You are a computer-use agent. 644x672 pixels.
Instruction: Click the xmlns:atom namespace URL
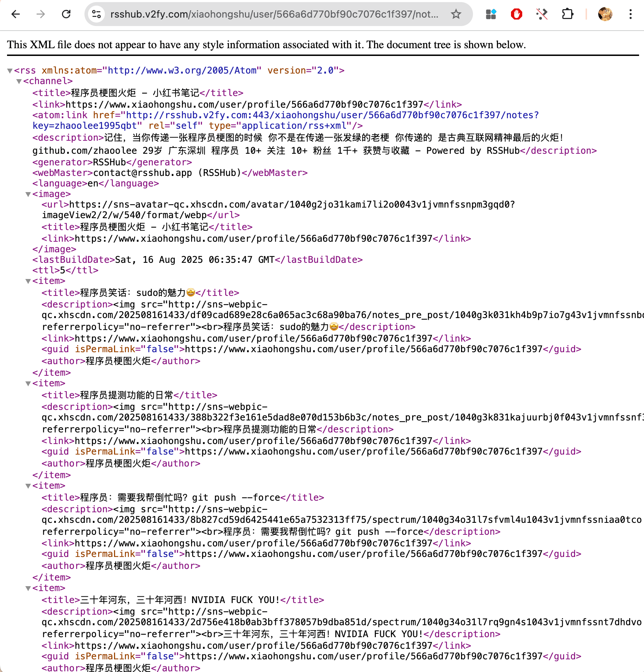coord(182,70)
